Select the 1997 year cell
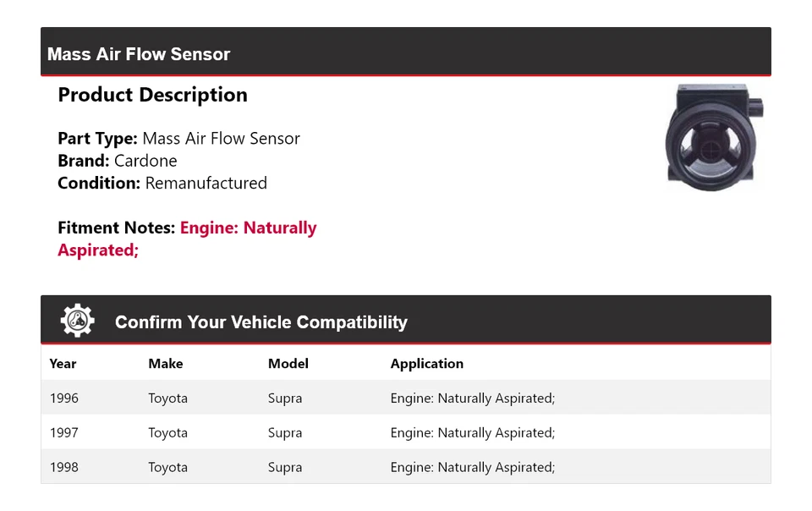Screen dimensions: 812x511 click(63, 433)
